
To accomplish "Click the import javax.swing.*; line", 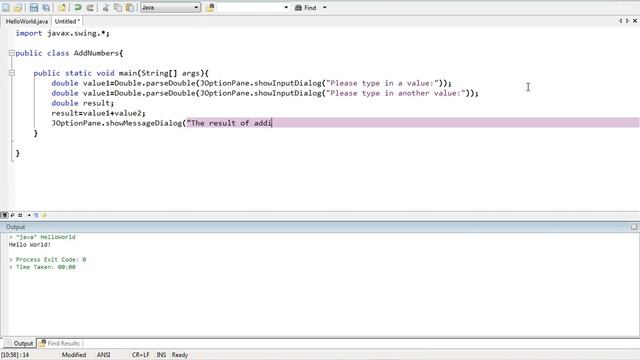I will coord(62,33).
